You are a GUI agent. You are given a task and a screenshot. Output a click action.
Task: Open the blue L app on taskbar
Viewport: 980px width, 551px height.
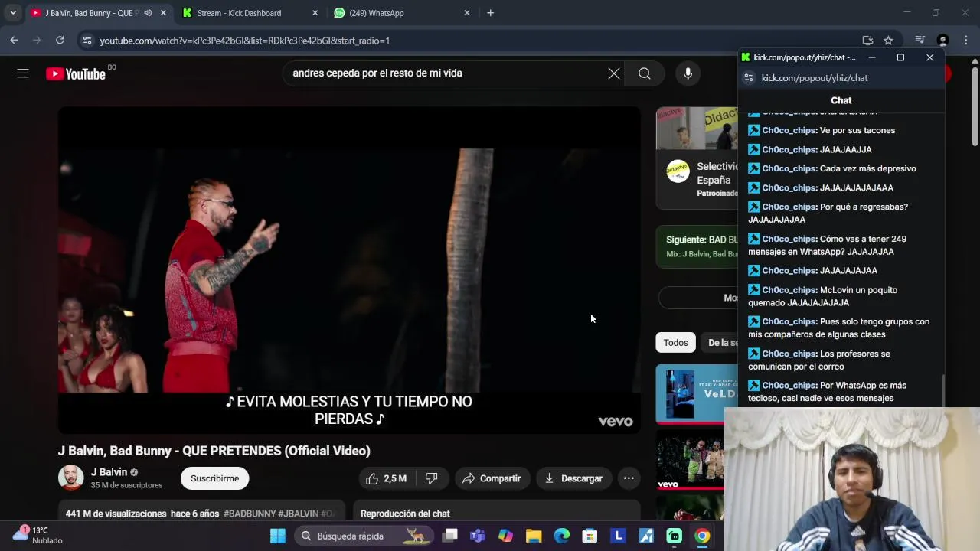pyautogui.click(x=618, y=536)
